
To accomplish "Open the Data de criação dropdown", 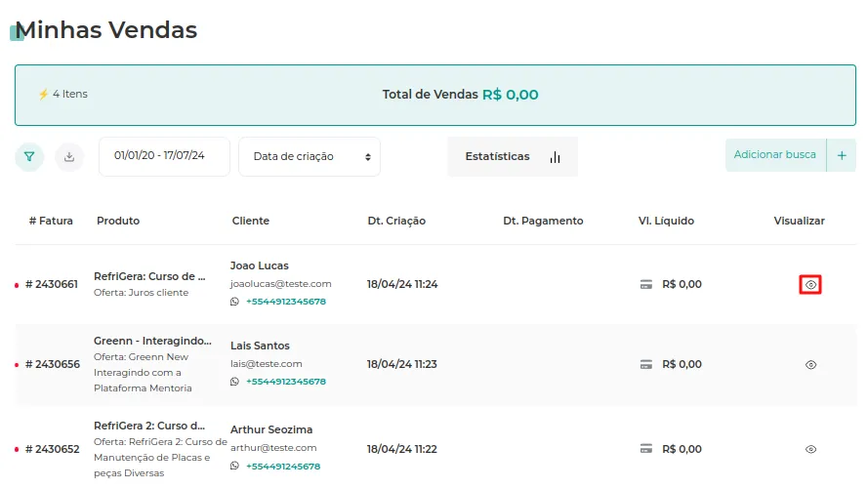I will (x=310, y=156).
